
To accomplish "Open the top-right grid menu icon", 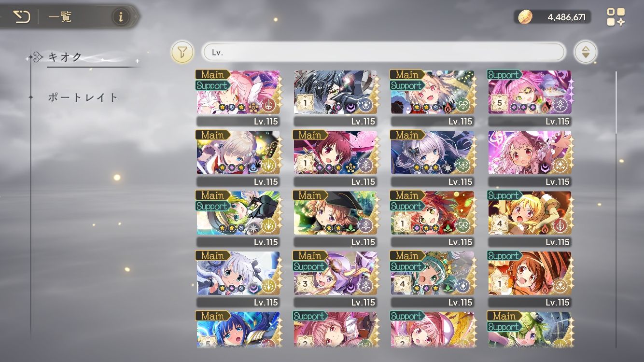I will tap(616, 17).
